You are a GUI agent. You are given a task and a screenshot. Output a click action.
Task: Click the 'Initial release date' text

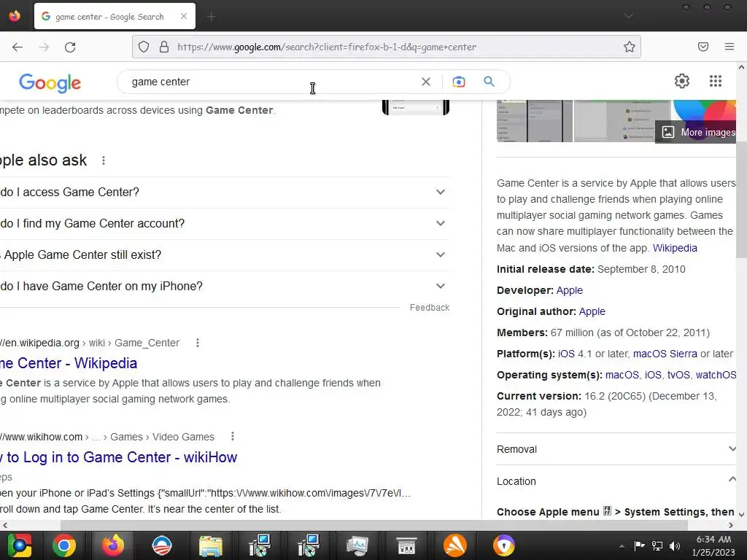pos(546,270)
